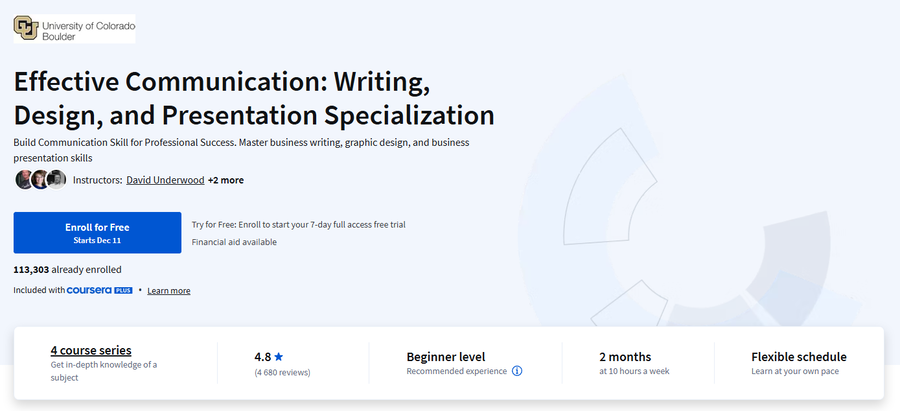
Task: Click the Flexible schedule heading
Action: (798, 356)
